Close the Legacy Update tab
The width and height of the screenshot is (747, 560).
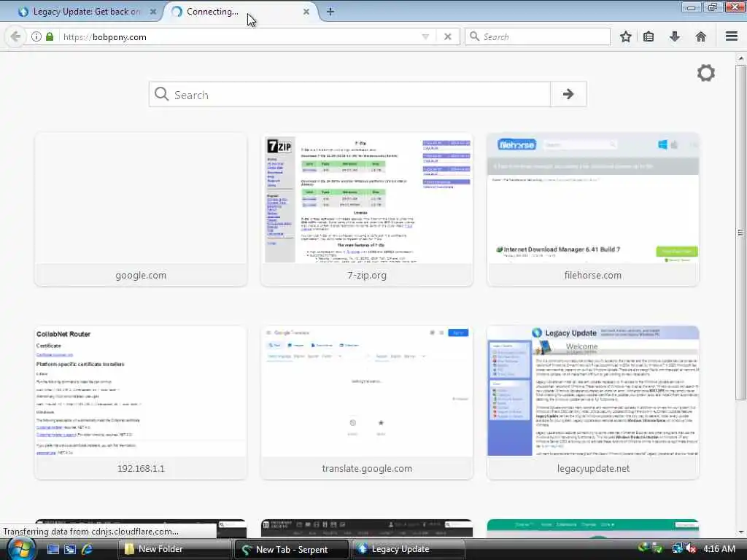(153, 12)
